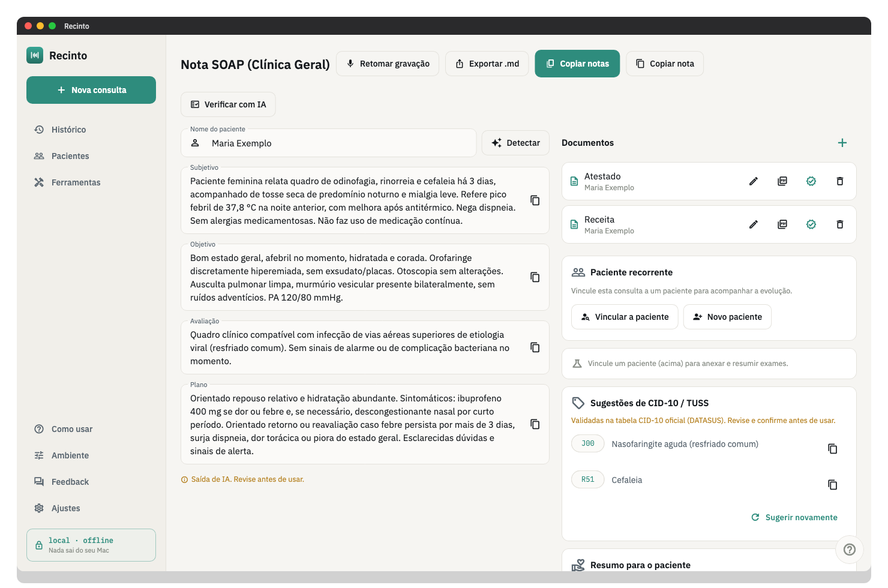Screen dimensions: 888x588
Task: Click the Cefaleia diagnosis text
Action: [x=626, y=480]
